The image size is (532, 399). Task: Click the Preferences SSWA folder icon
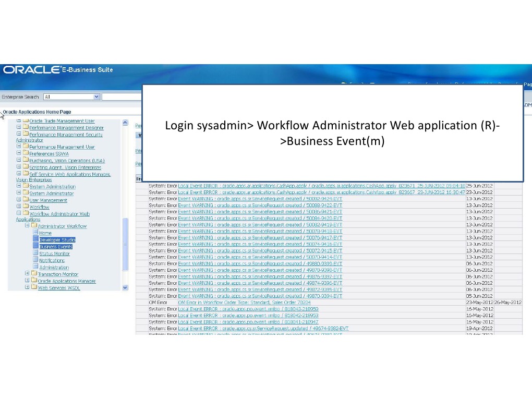(x=26, y=153)
